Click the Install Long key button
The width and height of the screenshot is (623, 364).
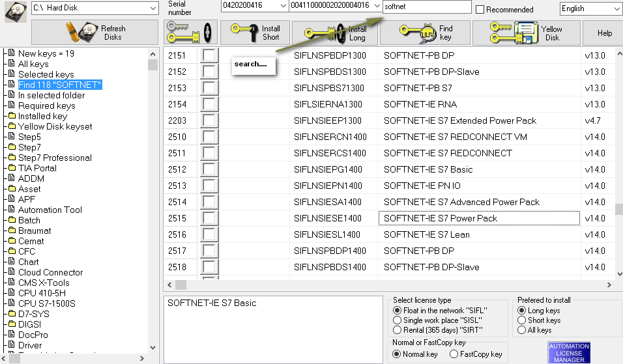click(336, 33)
